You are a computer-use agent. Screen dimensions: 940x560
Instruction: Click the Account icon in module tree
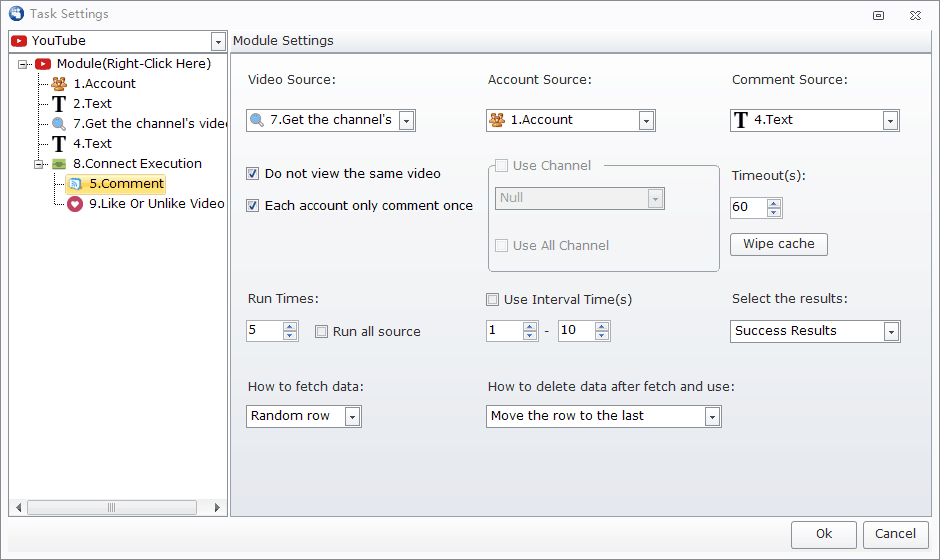59,84
